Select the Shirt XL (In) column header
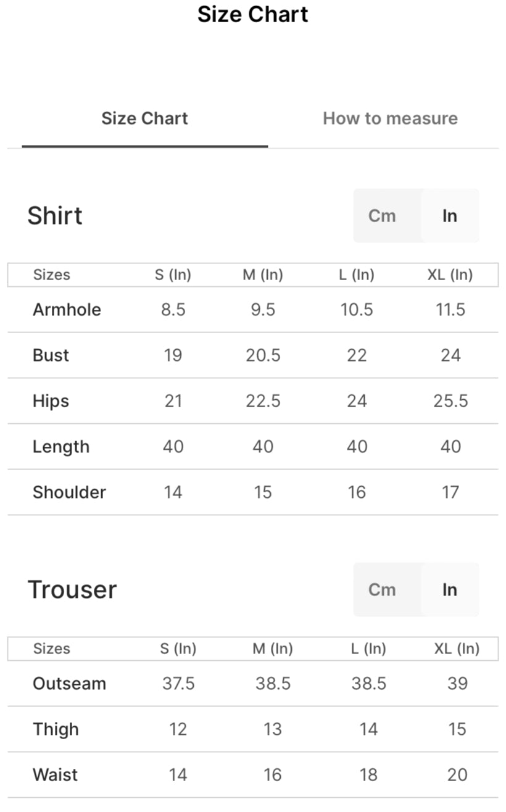Image resolution: width=506 pixels, height=812 pixels. point(450,275)
